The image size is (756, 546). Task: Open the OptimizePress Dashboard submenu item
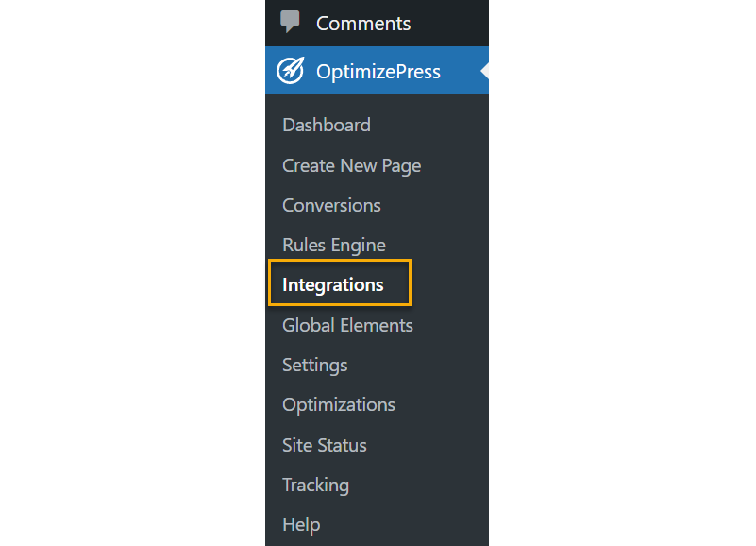pyautogui.click(x=327, y=125)
